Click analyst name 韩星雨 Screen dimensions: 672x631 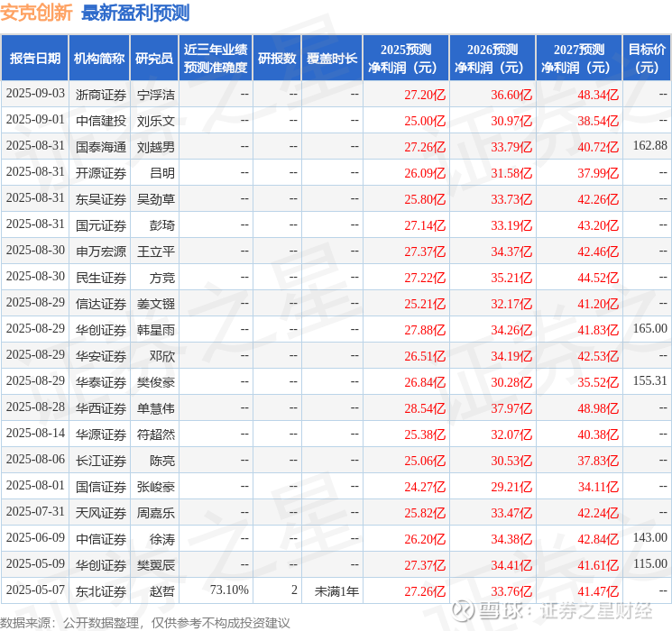156,330
